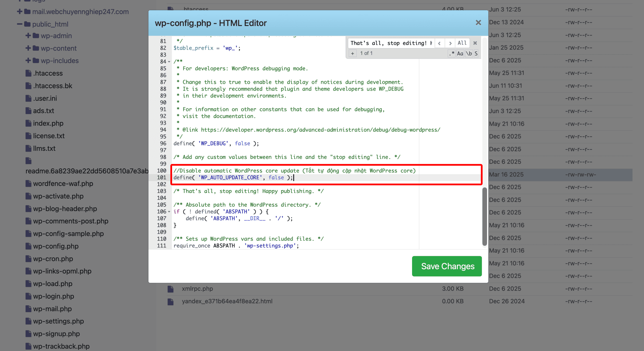The height and width of the screenshot is (351, 644).
Task: Click wp-blog-header.php file icon
Action: click(28, 209)
